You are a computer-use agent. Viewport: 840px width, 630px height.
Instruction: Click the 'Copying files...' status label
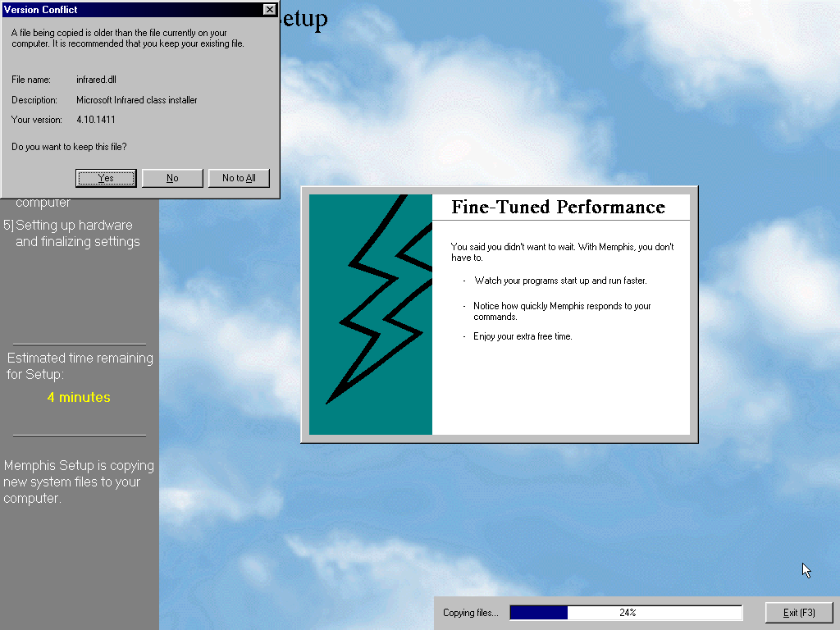coord(470,612)
